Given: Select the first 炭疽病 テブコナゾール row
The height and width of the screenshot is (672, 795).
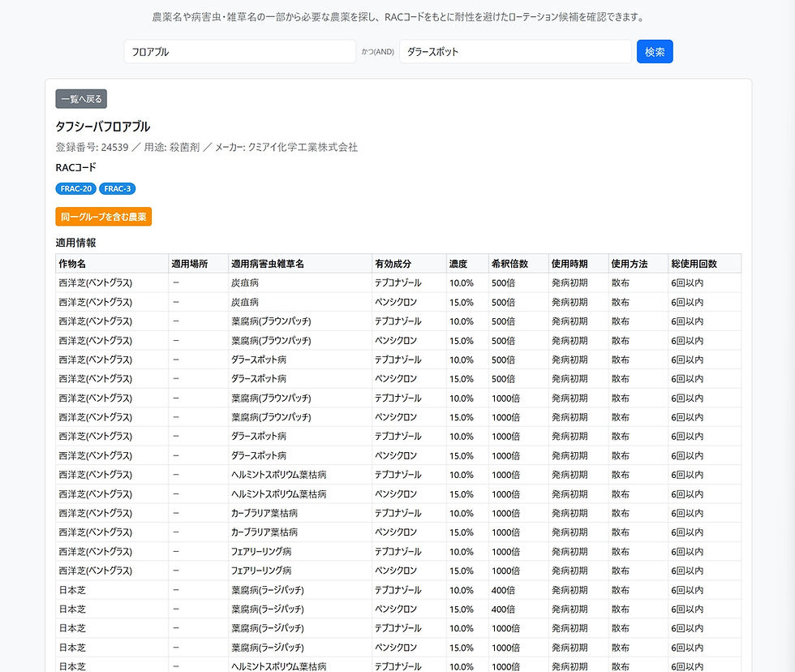Looking at the screenshot, I should [324, 282].
